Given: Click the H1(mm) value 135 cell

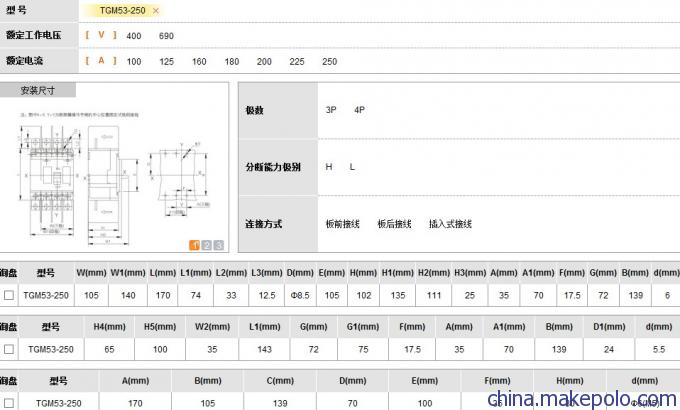Looking at the screenshot, I should 398,295.
